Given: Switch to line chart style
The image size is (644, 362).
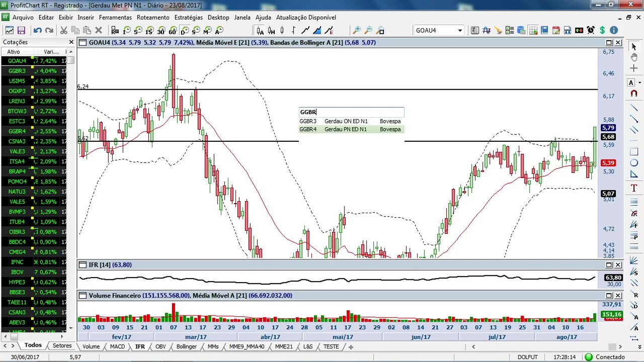Looking at the screenshot, I should tap(305, 30).
